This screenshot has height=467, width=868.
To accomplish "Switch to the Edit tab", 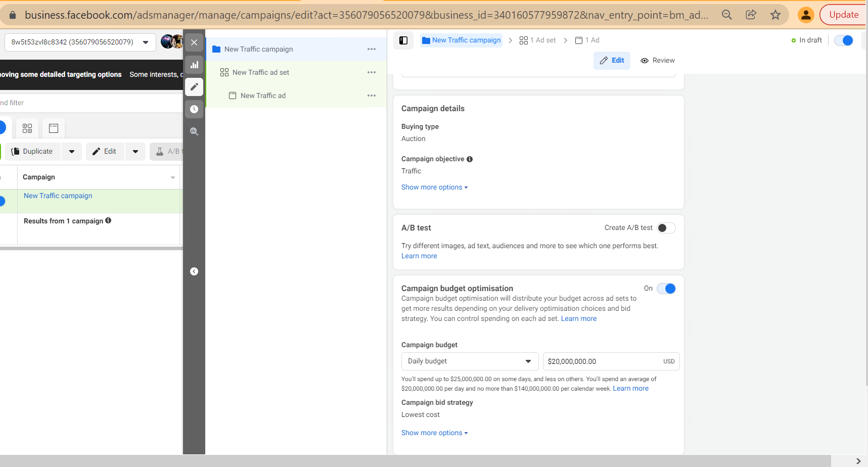I will (612, 61).
